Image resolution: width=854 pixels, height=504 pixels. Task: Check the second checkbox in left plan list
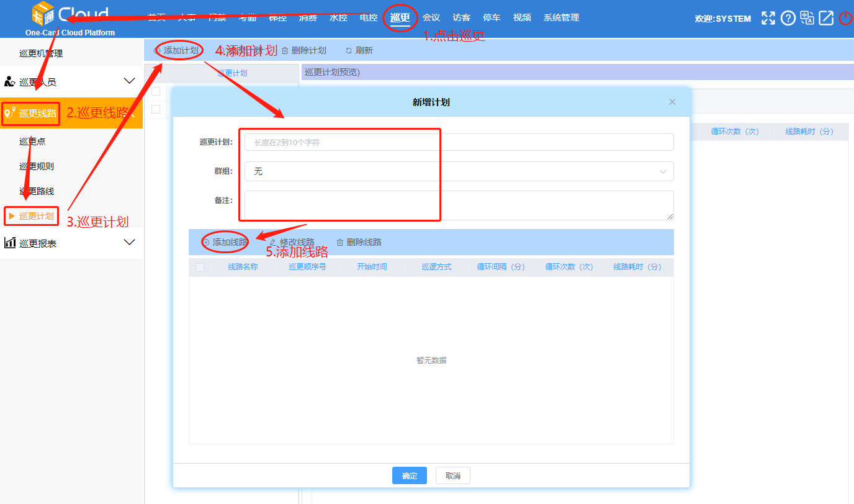click(x=155, y=109)
